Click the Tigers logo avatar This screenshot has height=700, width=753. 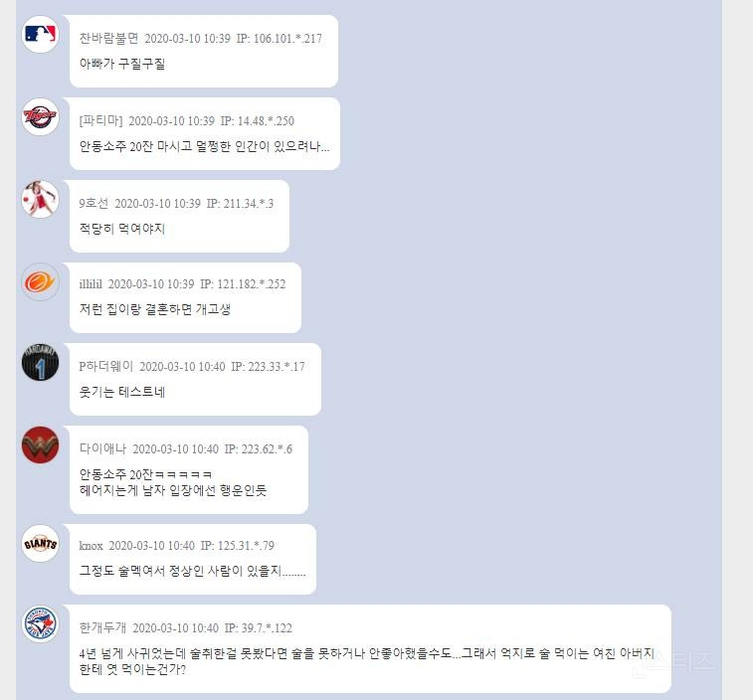(41, 116)
